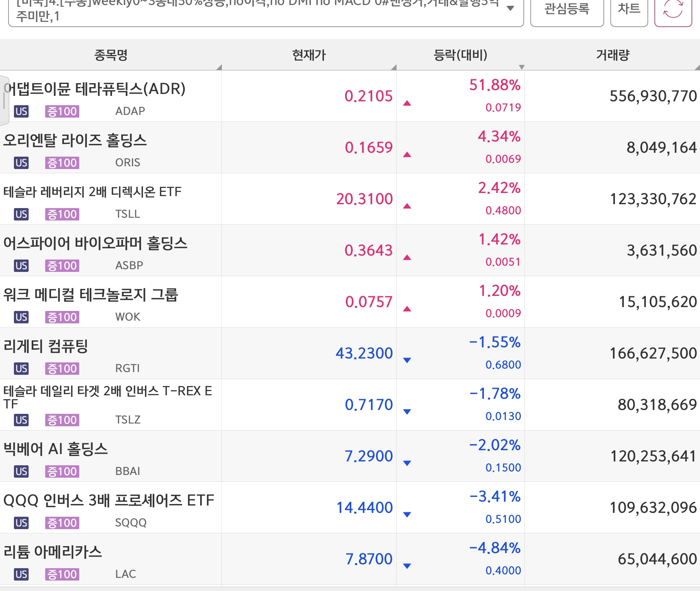Click the 차트 button

(x=629, y=10)
